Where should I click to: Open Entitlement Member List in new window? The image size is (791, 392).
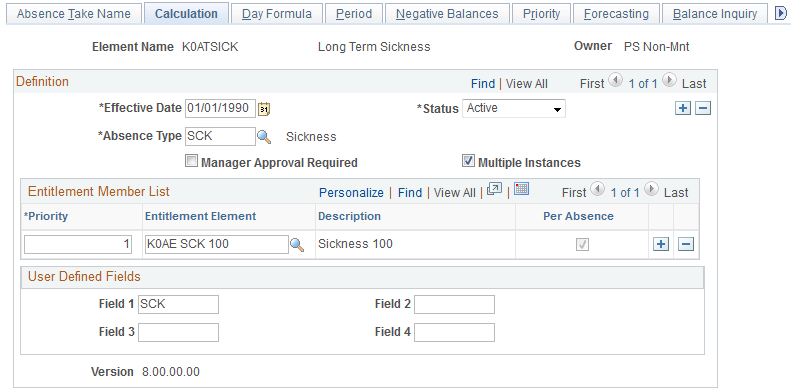495,190
